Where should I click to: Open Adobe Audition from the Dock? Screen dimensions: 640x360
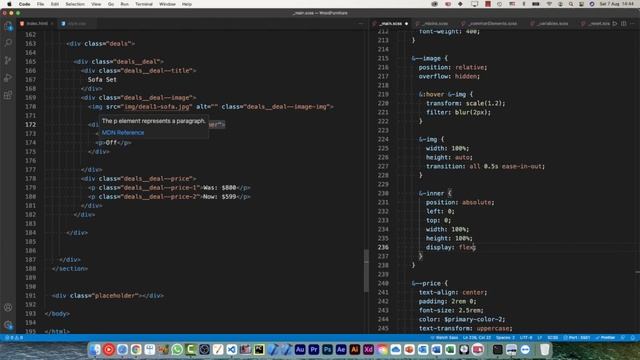(x=300, y=349)
